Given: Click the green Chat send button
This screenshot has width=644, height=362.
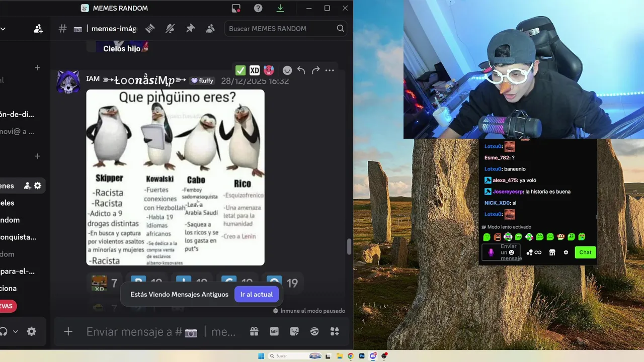Looking at the screenshot, I should coord(585,252).
